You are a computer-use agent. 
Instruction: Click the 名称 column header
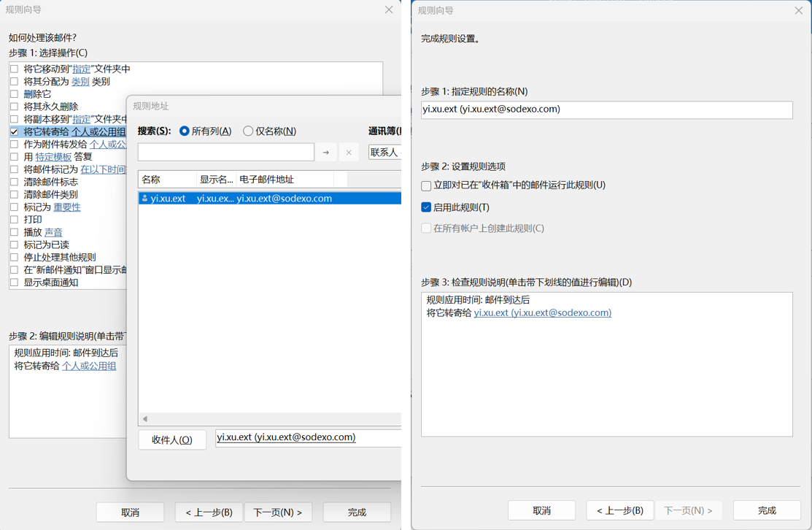point(168,180)
